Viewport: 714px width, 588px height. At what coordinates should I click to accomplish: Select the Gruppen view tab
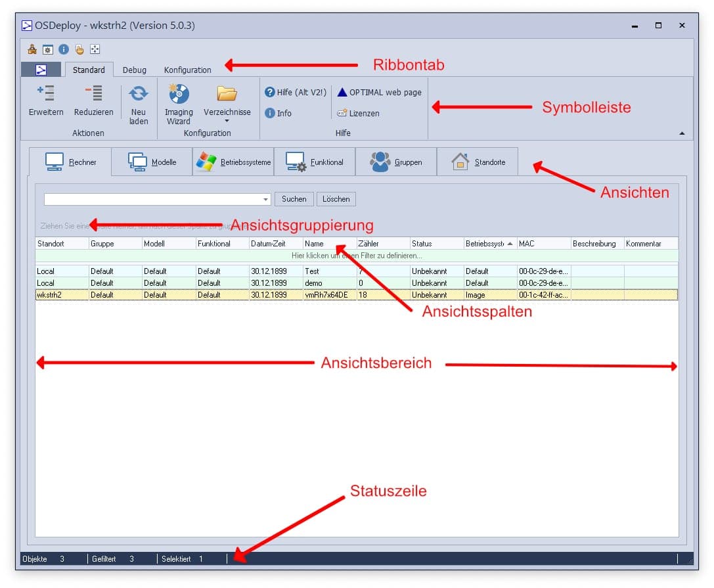coord(396,162)
